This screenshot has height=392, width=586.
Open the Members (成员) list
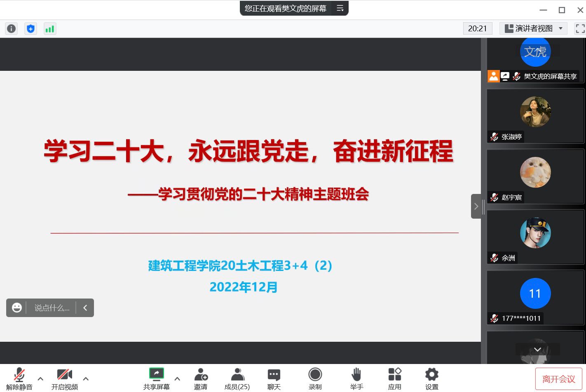tap(237, 378)
